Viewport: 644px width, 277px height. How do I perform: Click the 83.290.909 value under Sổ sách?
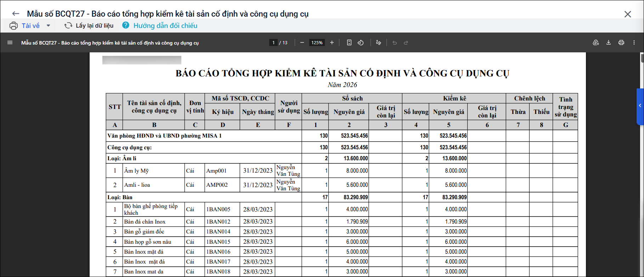click(x=356, y=197)
